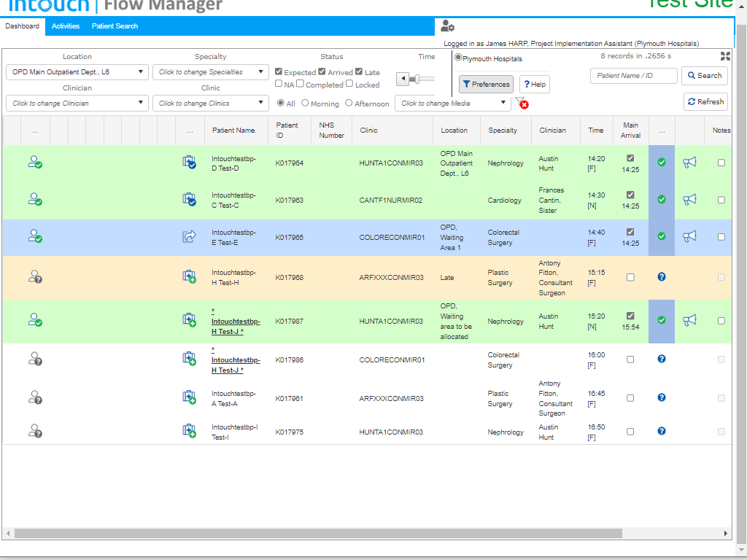This screenshot has height=560, width=747.
Task: Click unknown status patient icon for Test-I row
Action: coord(35,432)
